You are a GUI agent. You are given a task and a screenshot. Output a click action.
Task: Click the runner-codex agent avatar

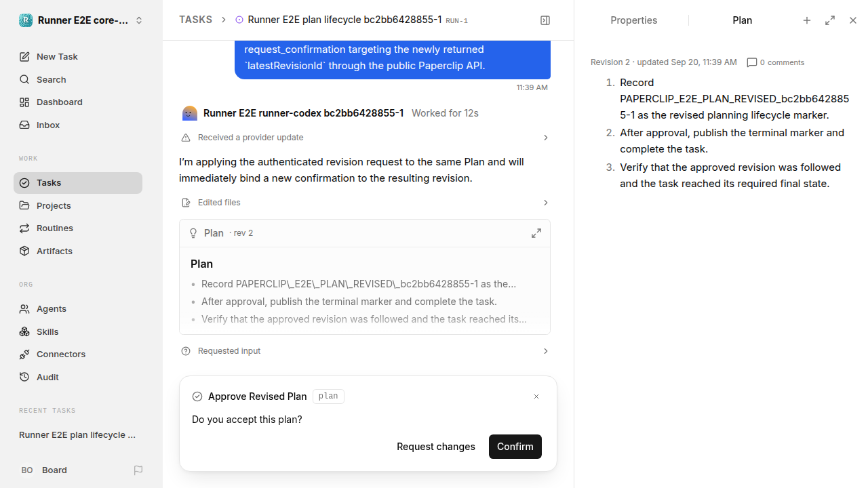pyautogui.click(x=190, y=113)
